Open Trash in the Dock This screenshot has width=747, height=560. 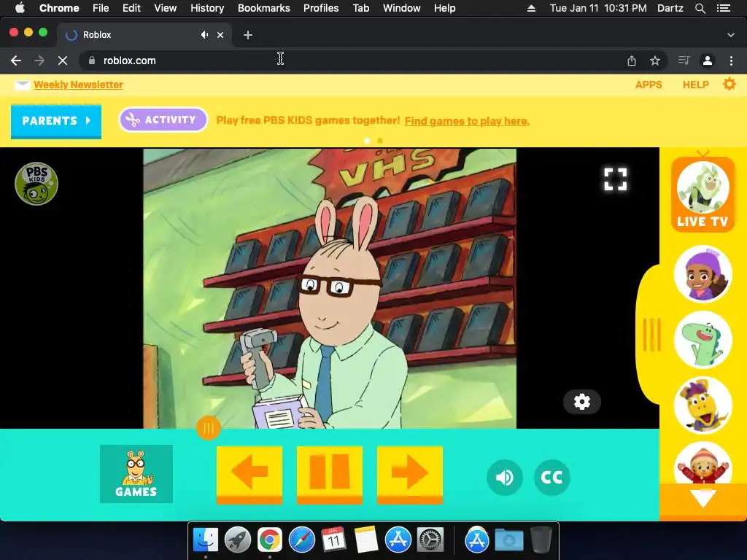point(541,540)
